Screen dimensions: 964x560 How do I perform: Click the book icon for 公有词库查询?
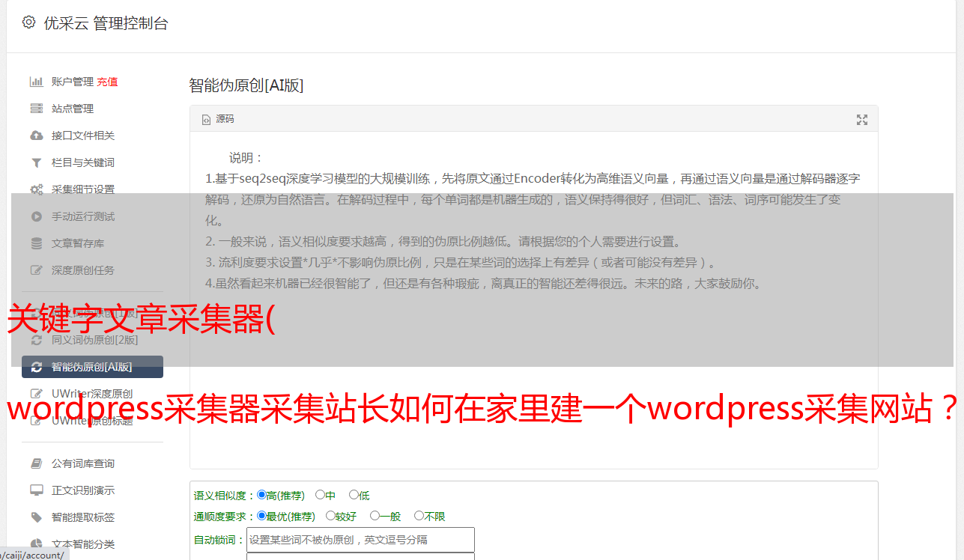[36, 463]
